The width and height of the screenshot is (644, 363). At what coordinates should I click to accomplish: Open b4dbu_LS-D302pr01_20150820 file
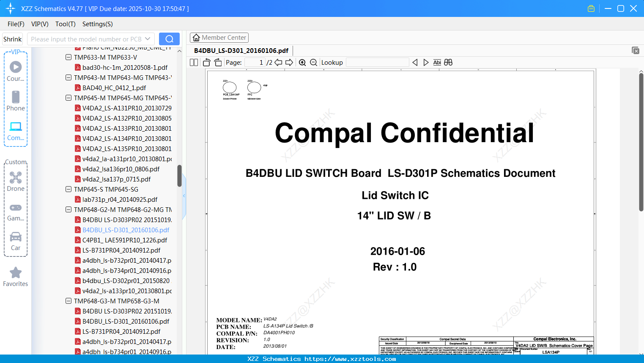click(126, 280)
